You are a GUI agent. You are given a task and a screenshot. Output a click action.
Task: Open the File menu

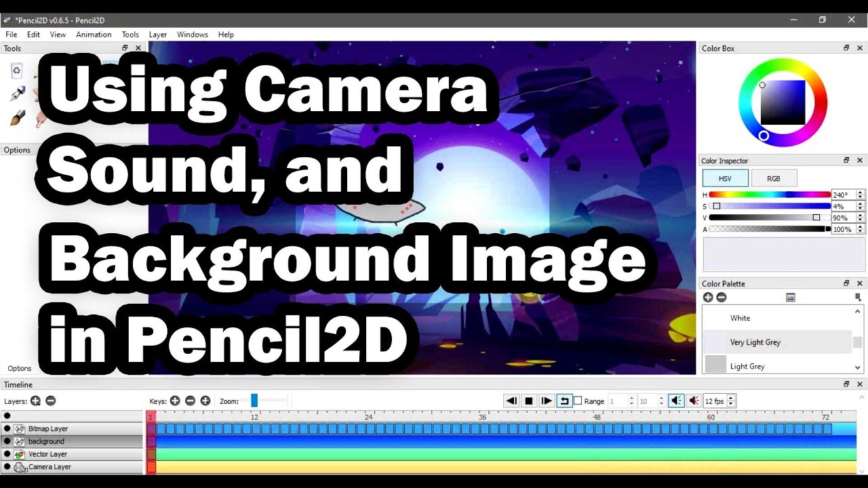[11, 35]
